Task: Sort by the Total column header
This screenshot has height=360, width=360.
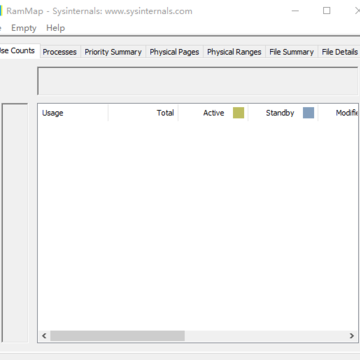Action: (x=143, y=113)
